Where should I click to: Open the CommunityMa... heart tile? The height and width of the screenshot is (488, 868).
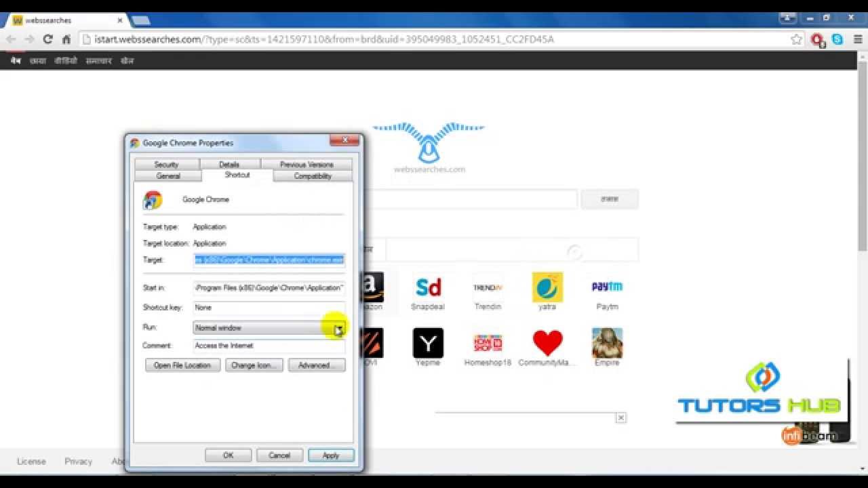(x=547, y=348)
